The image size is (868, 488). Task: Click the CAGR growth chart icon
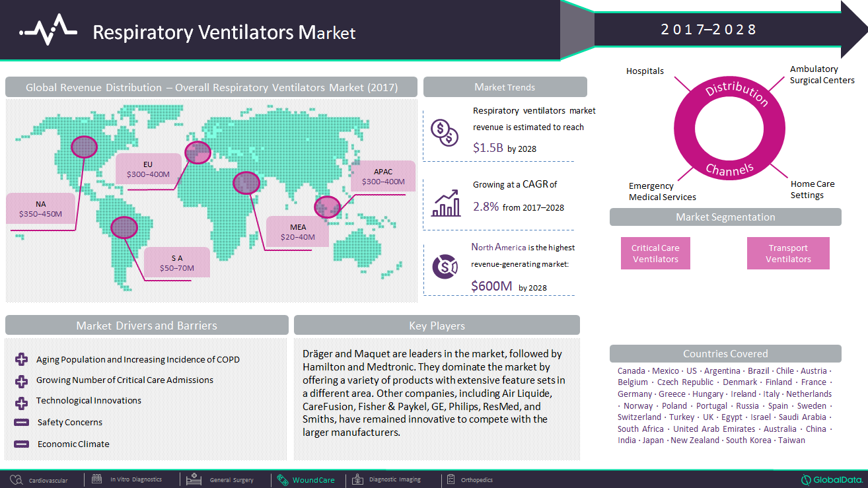point(445,203)
